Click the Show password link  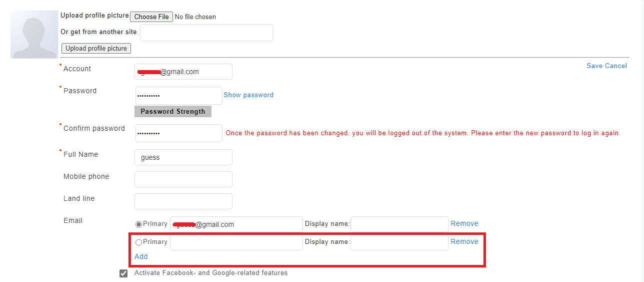point(248,95)
